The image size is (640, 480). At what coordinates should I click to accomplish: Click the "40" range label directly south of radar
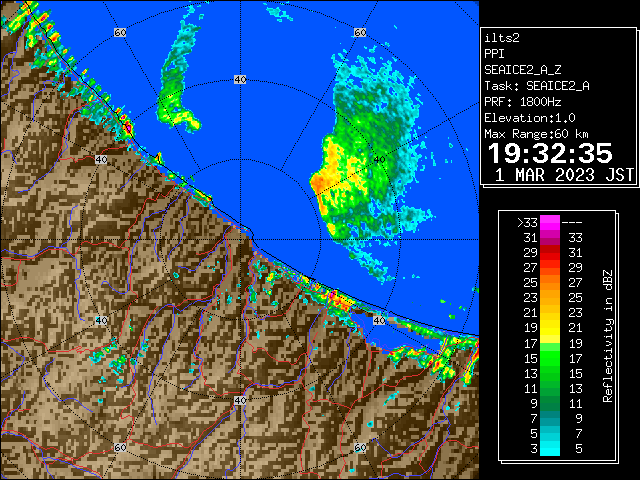click(x=240, y=400)
